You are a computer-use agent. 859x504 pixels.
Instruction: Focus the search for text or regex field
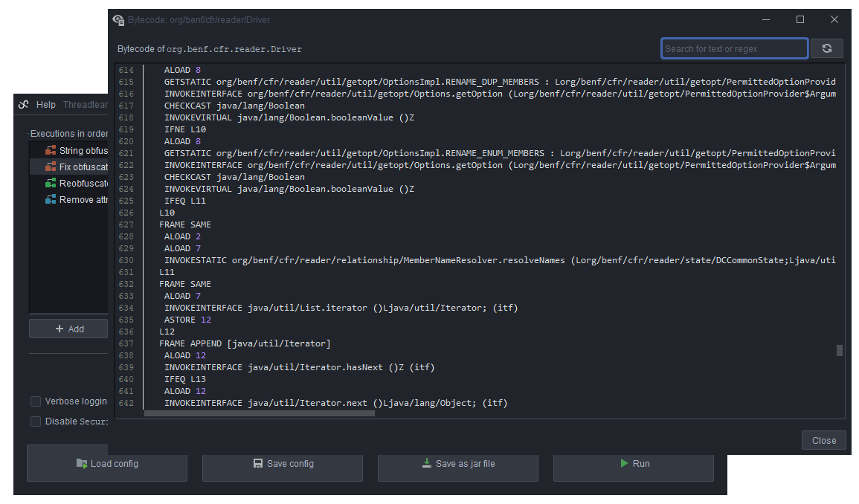point(734,48)
